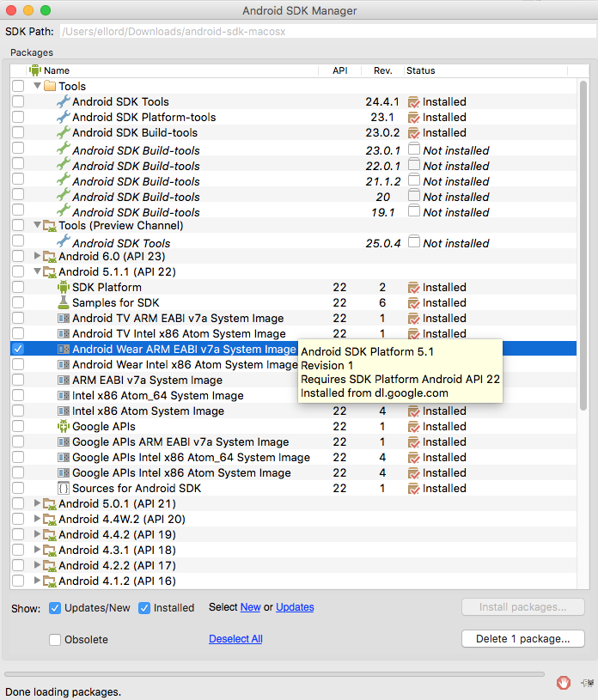The height and width of the screenshot is (700, 598).
Task: Click the red stop hand icon in status bar
Action: coord(564,683)
